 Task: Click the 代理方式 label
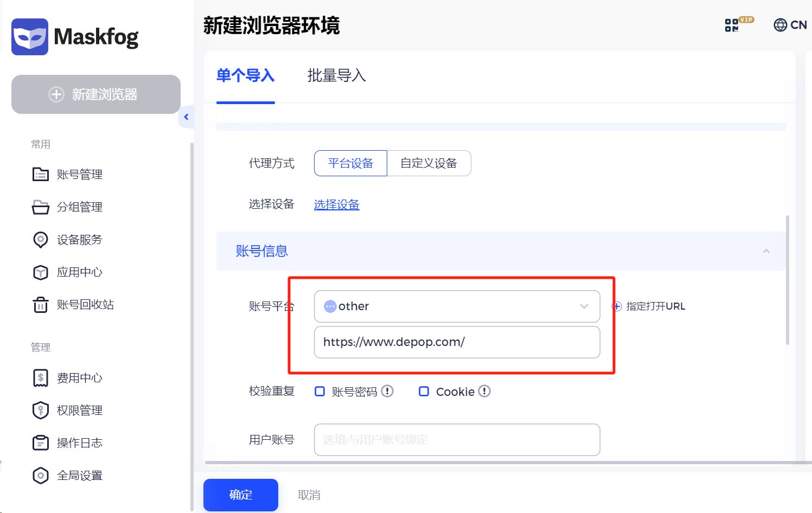tap(272, 163)
